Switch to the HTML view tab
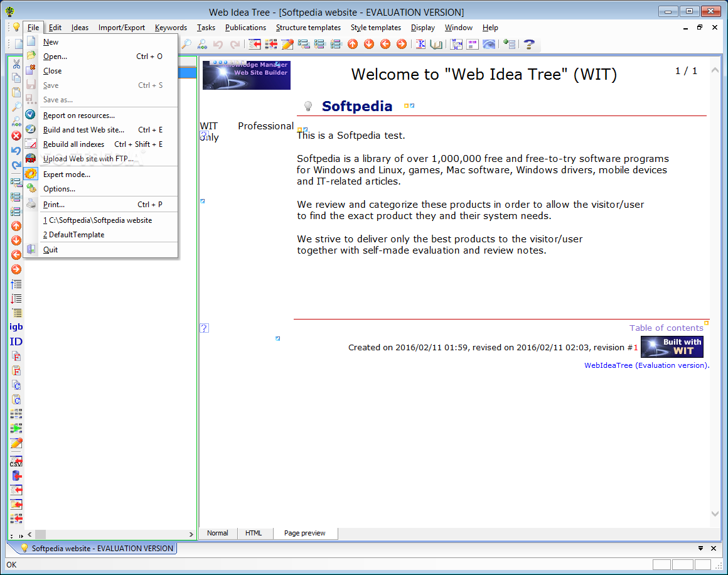This screenshot has height=575, width=728. (x=254, y=533)
